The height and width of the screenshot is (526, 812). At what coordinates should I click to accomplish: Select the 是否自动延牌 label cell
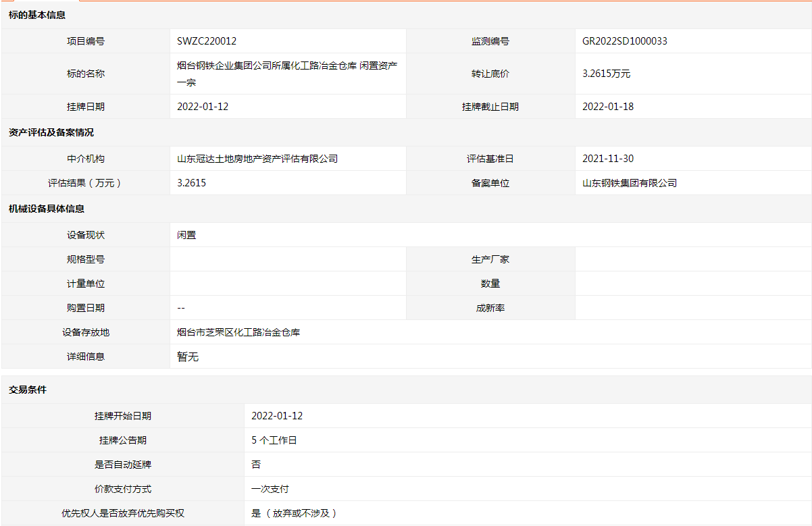coord(123,465)
